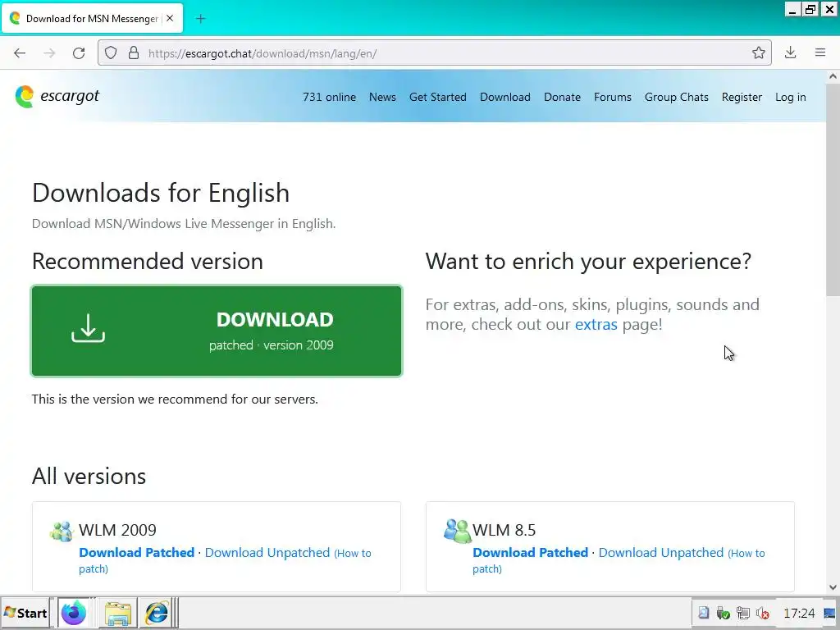Click the URL address bar
The height and width of the screenshot is (630, 840).
[435, 53]
